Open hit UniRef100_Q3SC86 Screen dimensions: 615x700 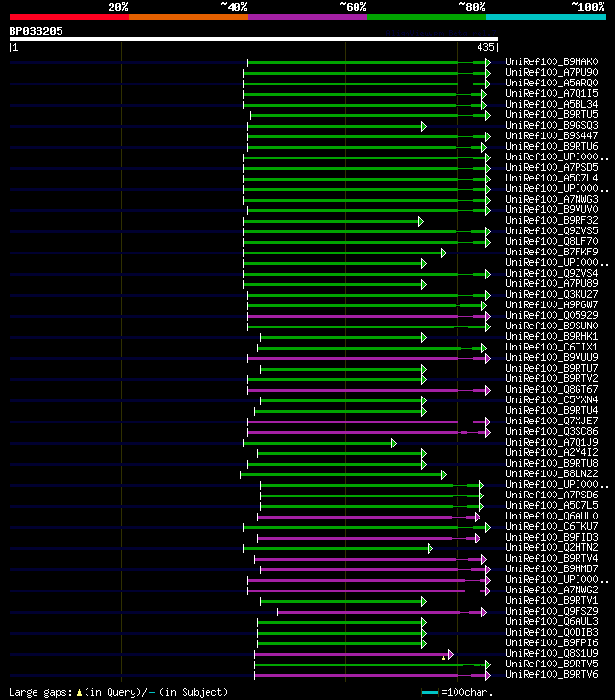pyautogui.click(x=552, y=432)
